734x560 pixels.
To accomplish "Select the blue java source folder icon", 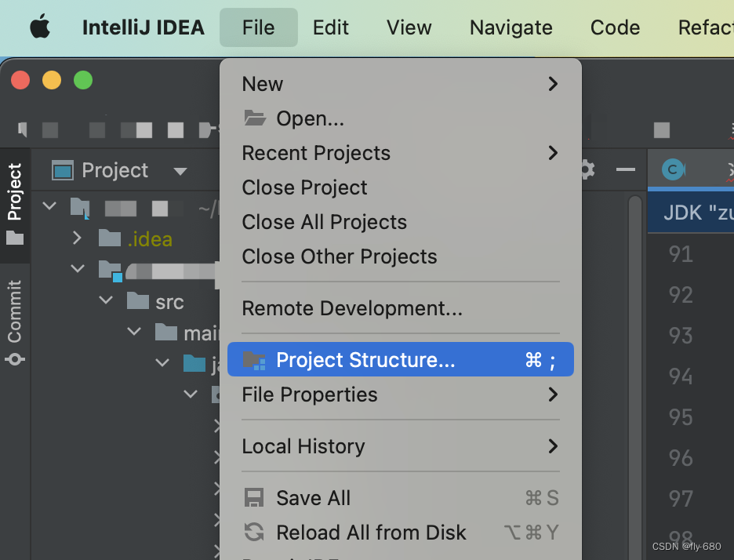I will tap(194, 363).
